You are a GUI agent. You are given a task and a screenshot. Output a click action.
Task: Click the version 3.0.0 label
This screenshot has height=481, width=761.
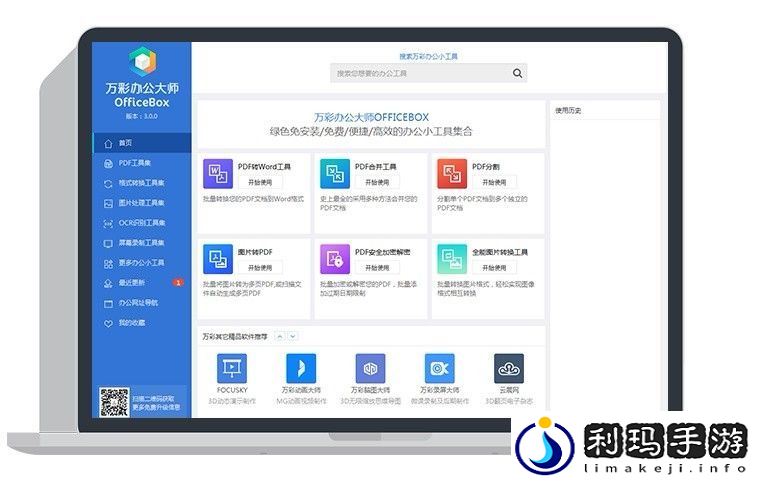[x=142, y=116]
